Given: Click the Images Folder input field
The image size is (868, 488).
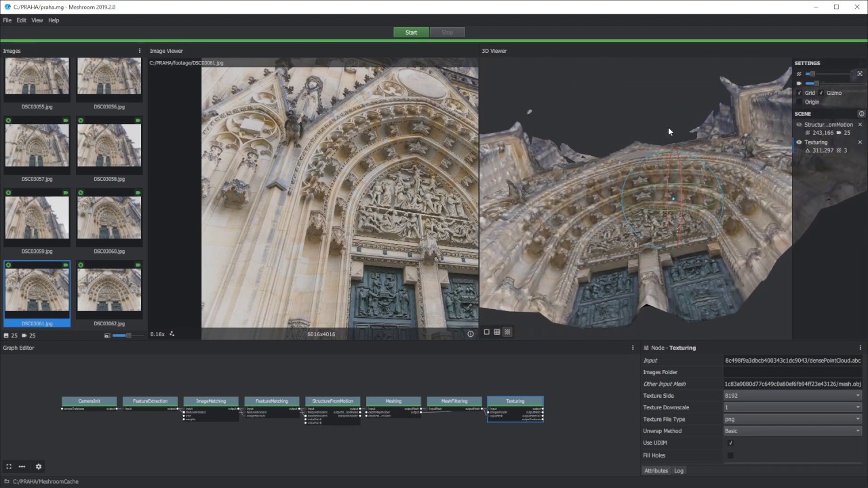Looking at the screenshot, I should click(x=793, y=372).
